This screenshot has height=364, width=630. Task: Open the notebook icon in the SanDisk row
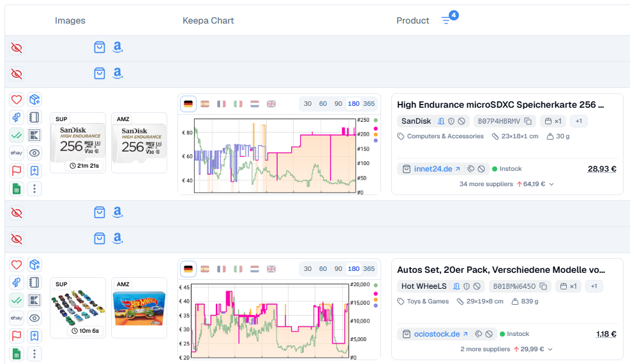click(34, 117)
